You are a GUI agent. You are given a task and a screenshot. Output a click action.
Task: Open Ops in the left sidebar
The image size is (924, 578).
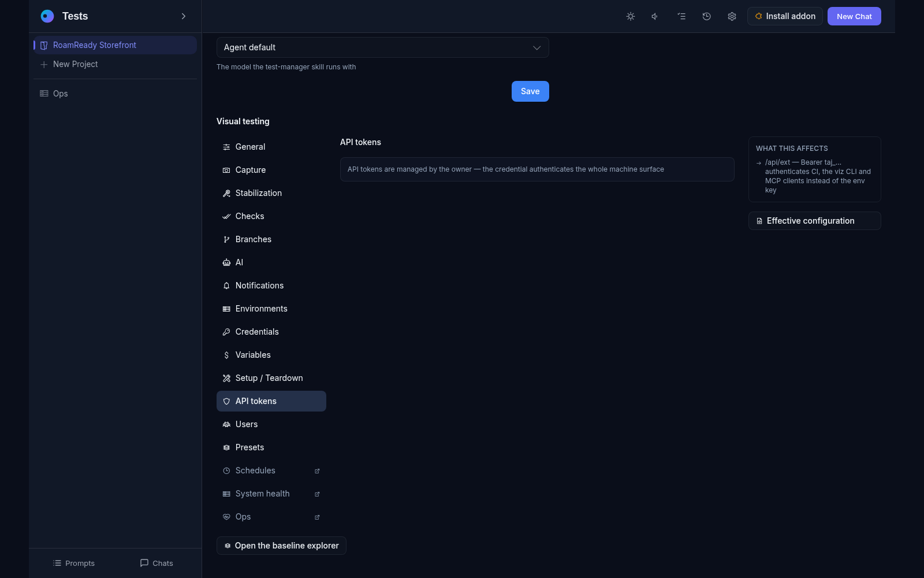point(115,94)
